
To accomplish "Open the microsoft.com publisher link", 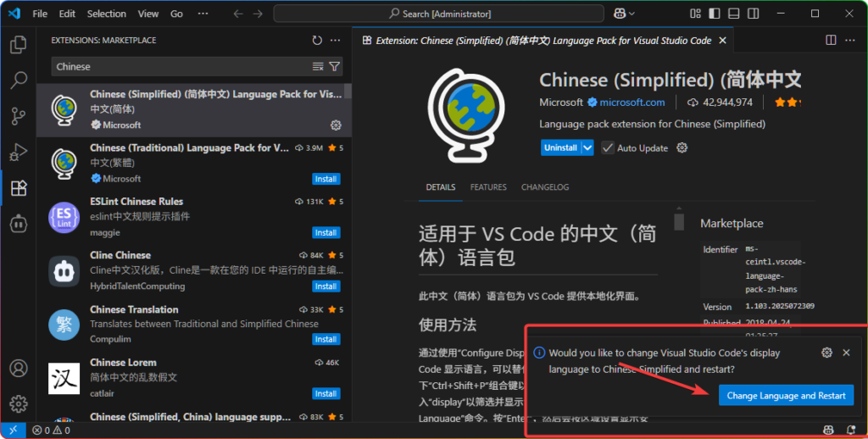I will [632, 103].
